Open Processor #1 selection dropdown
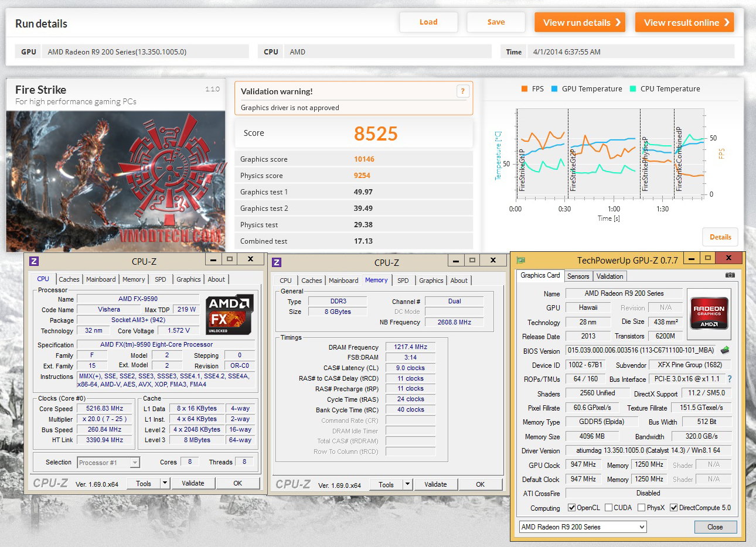 point(108,463)
